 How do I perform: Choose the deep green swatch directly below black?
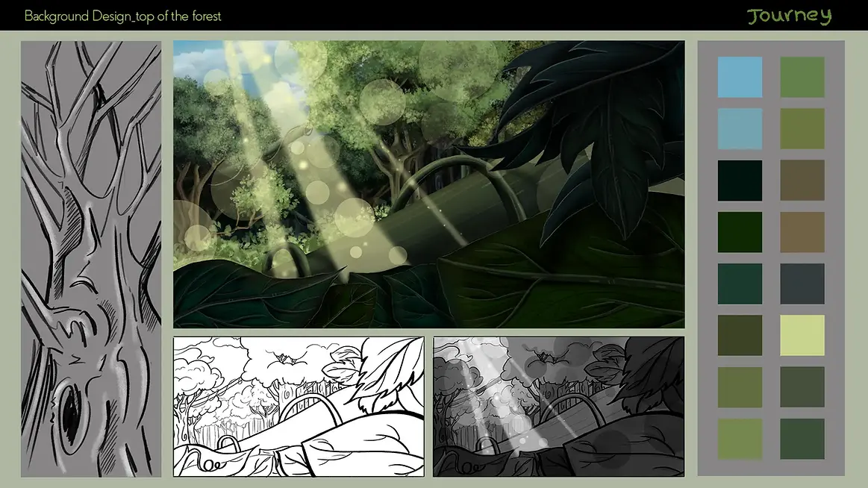(x=740, y=232)
